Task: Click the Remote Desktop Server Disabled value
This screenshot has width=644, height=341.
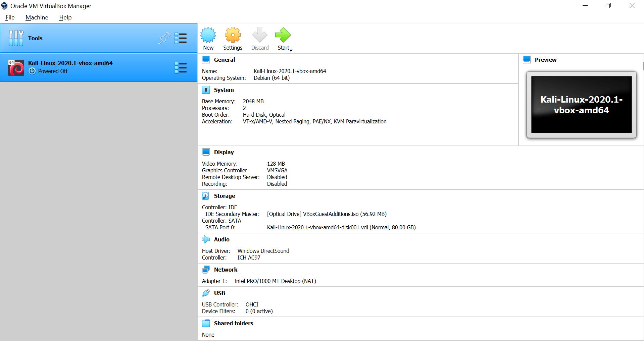Action: 277,177
